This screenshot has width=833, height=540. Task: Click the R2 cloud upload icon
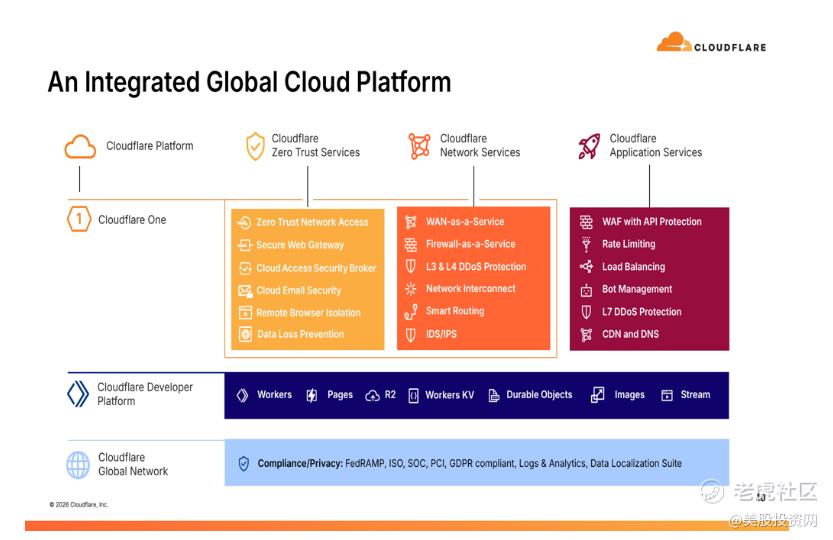click(372, 395)
